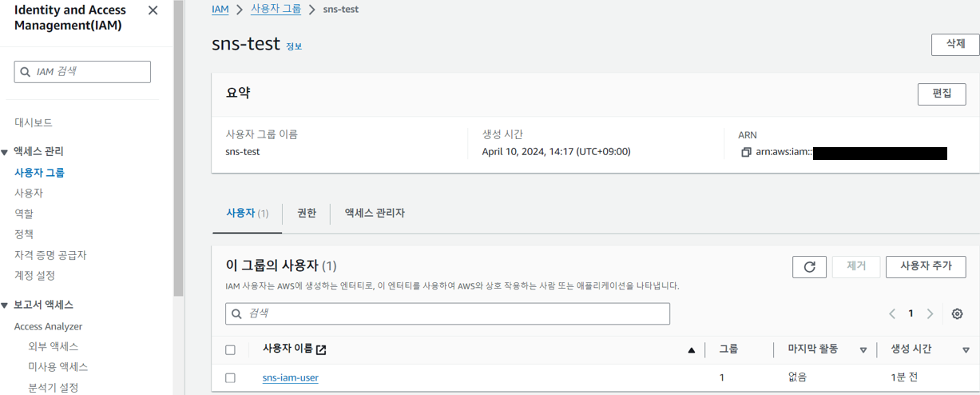
Task: Open 계정 설정 page
Action: click(34, 275)
